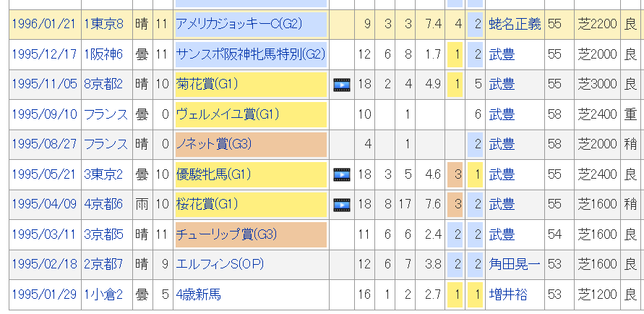Open the アメリカジョッキーC(G2) race link
Screen dimensions: 644x314
pos(239,24)
